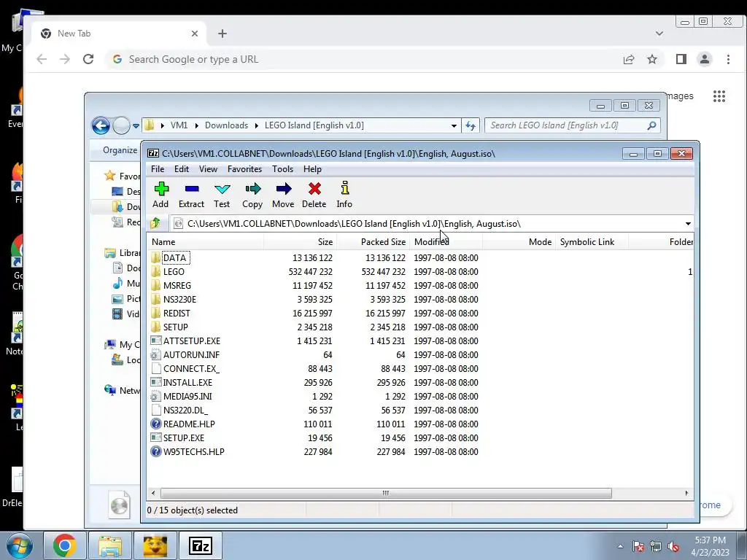The image size is (747, 560).
Task: Click the Chrome taskbar icon
Action: point(65,545)
